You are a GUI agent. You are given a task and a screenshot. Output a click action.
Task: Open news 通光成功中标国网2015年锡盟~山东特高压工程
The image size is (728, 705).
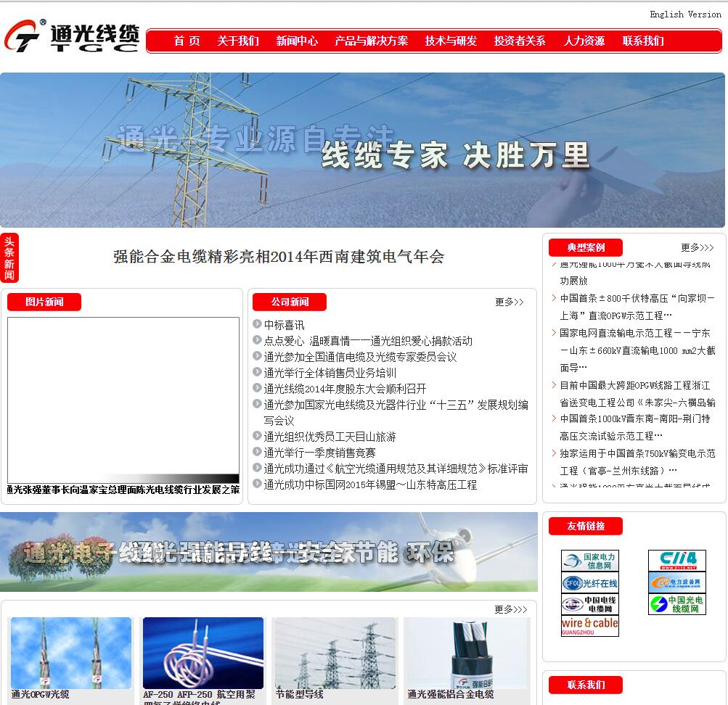[x=370, y=485]
